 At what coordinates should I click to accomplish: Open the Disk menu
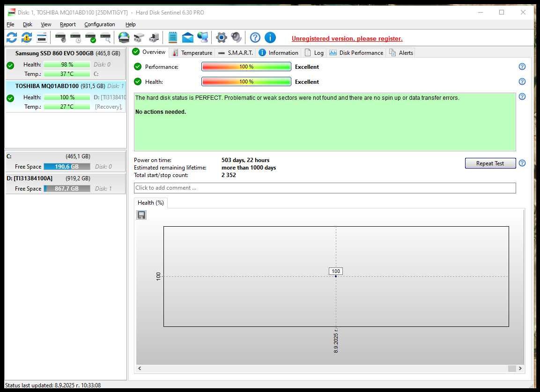click(28, 24)
